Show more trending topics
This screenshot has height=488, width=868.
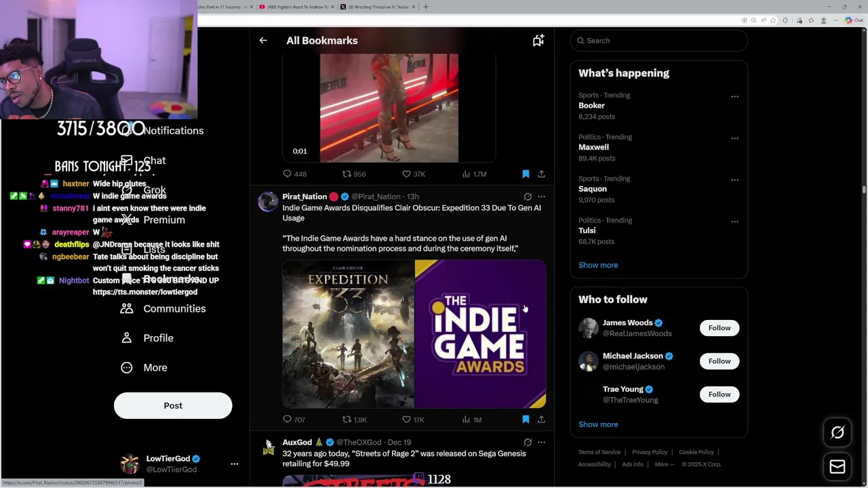pyautogui.click(x=598, y=265)
